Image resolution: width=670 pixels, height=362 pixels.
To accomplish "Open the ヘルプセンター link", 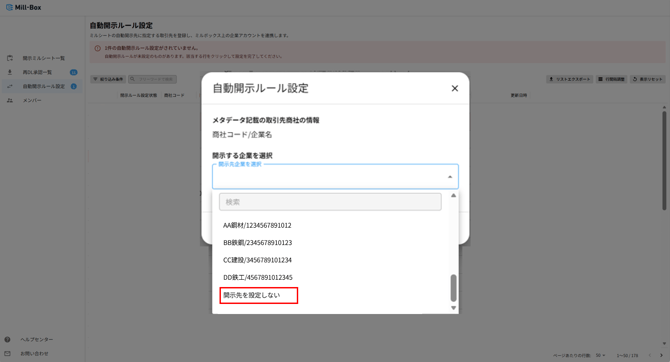I will point(37,339).
